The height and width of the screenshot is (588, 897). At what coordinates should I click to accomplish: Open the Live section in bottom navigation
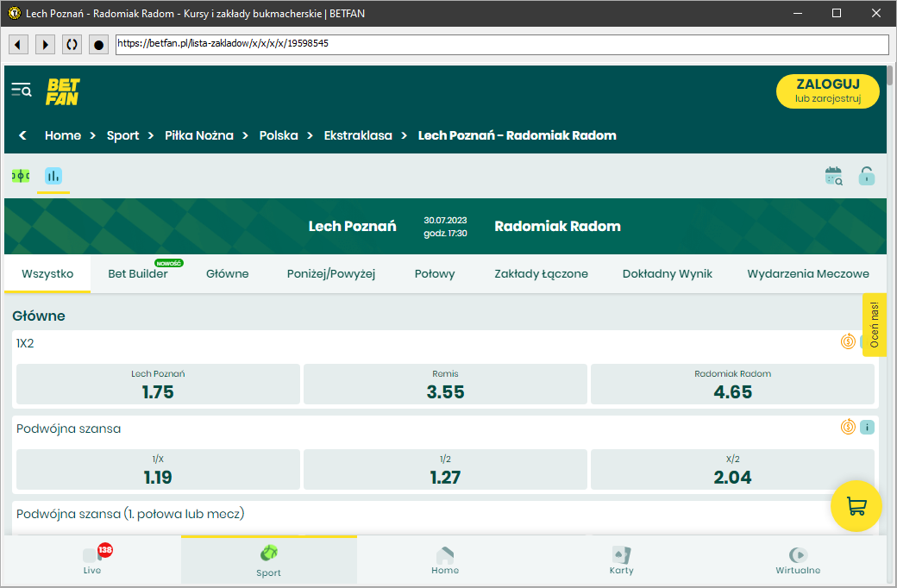[x=92, y=560]
